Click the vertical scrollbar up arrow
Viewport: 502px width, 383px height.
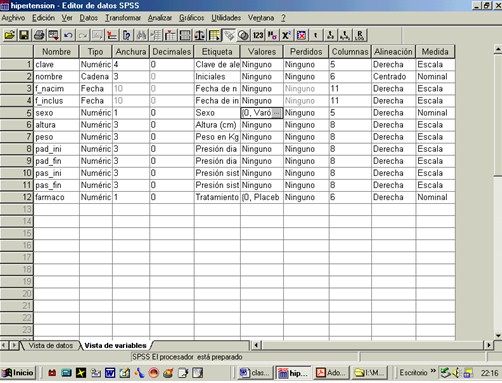tap(498, 49)
